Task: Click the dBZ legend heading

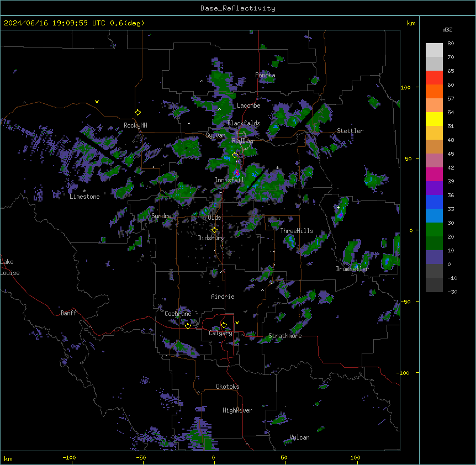Action: [447, 29]
